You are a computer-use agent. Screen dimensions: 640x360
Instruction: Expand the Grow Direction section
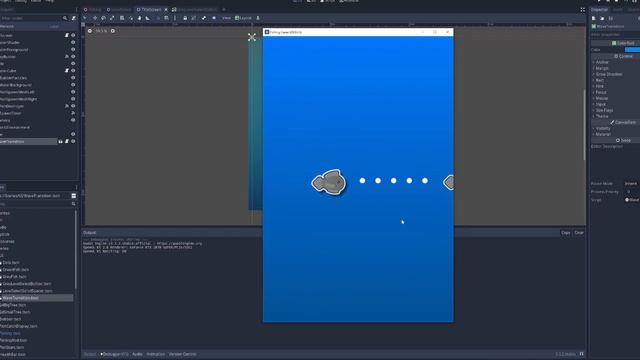click(x=608, y=74)
